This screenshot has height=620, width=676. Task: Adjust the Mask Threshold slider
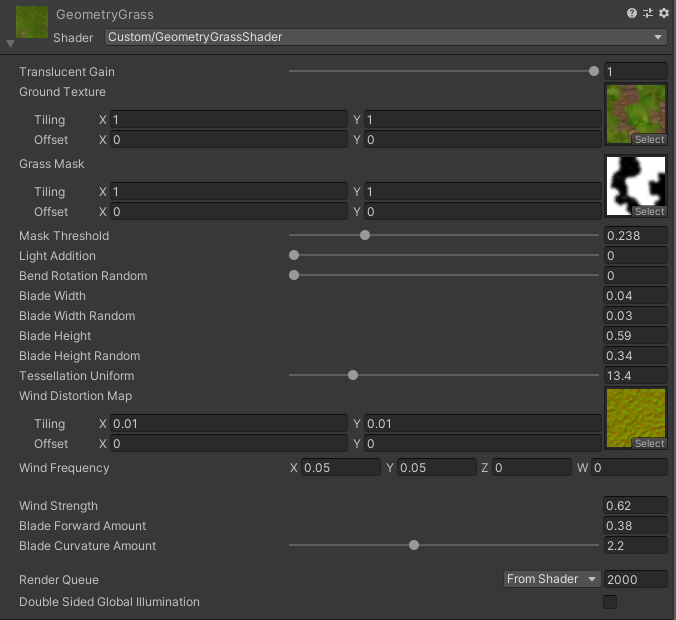click(x=444, y=235)
